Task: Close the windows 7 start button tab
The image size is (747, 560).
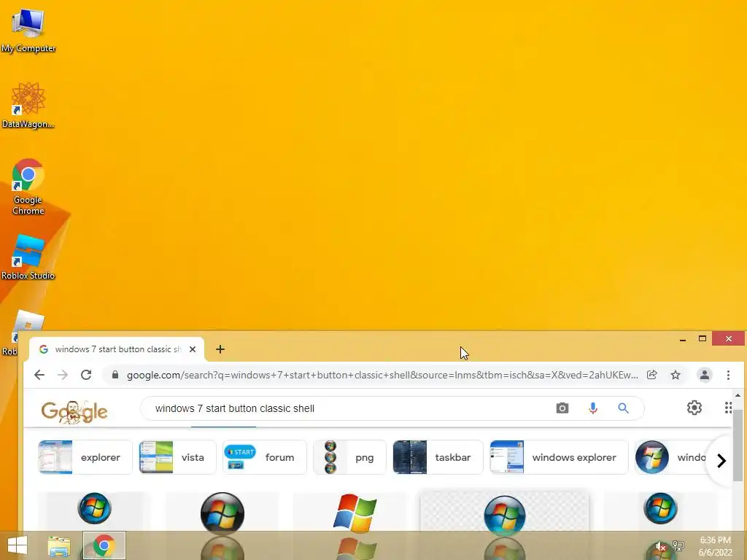Action: click(193, 349)
